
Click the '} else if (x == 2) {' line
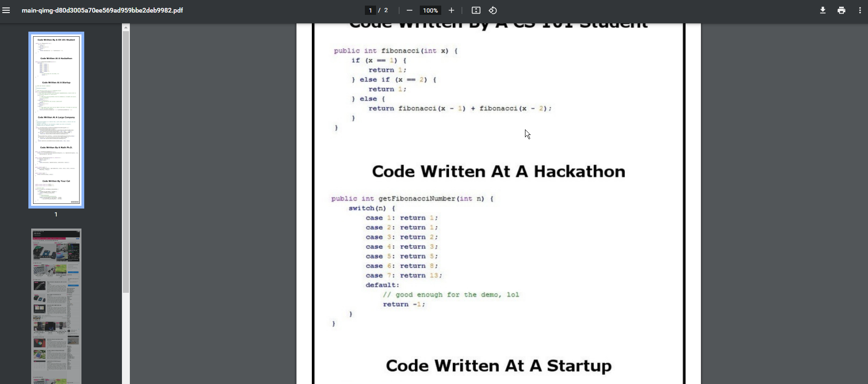(x=394, y=80)
